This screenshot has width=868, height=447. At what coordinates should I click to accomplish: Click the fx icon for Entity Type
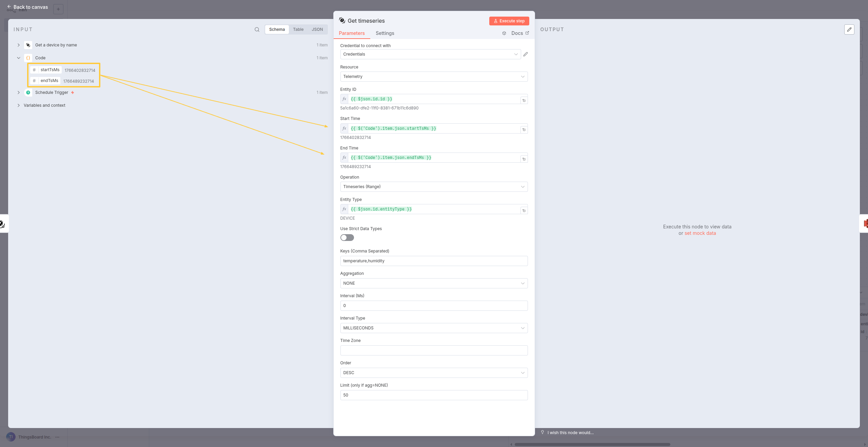344,209
